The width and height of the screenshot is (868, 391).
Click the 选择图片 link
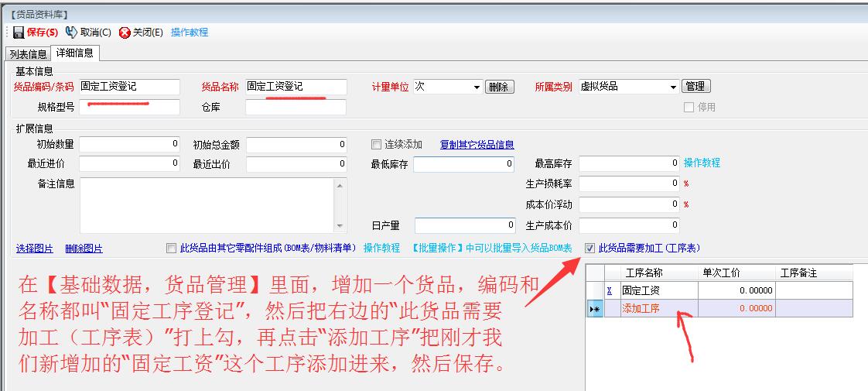coord(35,249)
